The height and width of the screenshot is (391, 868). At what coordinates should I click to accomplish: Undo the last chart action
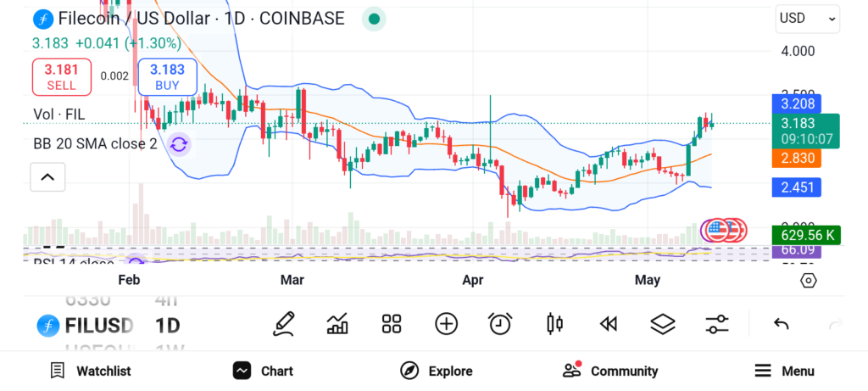(782, 324)
